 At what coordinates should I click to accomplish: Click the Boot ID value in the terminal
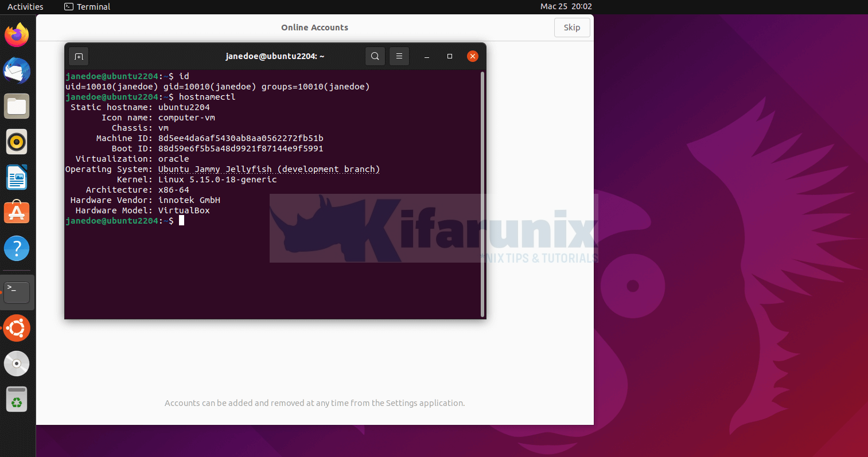(241, 149)
